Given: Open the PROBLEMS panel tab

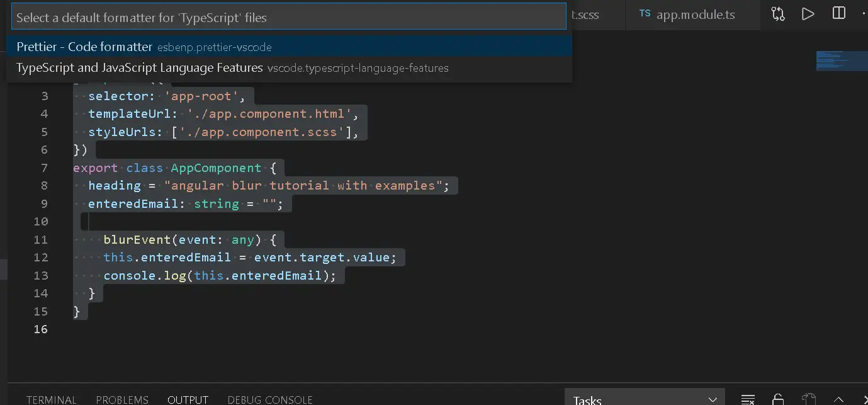Looking at the screenshot, I should (122, 400).
